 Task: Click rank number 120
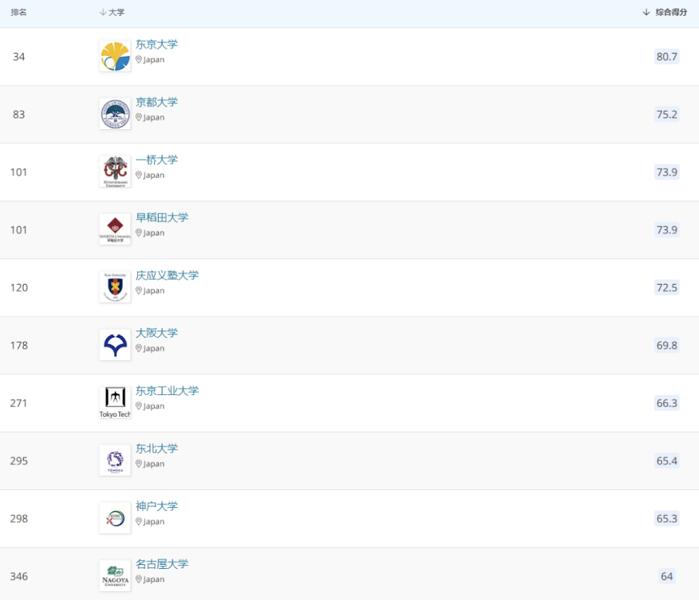coord(19,288)
